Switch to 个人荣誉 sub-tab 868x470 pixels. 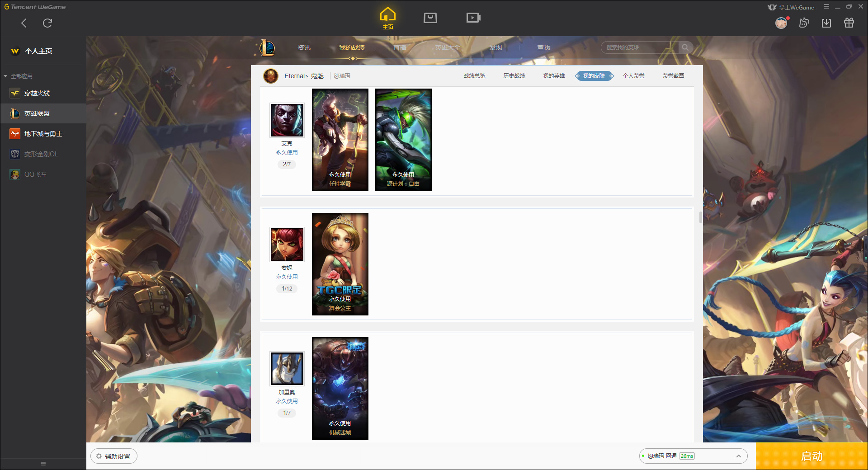point(633,76)
